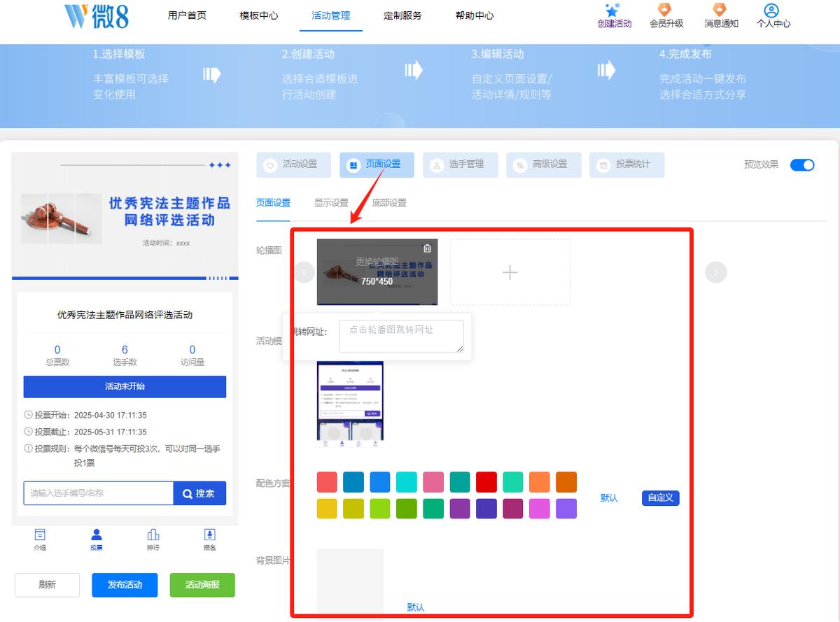The width and height of the screenshot is (840, 622).
Task: Click 总票数 count in preview
Action: [57, 355]
